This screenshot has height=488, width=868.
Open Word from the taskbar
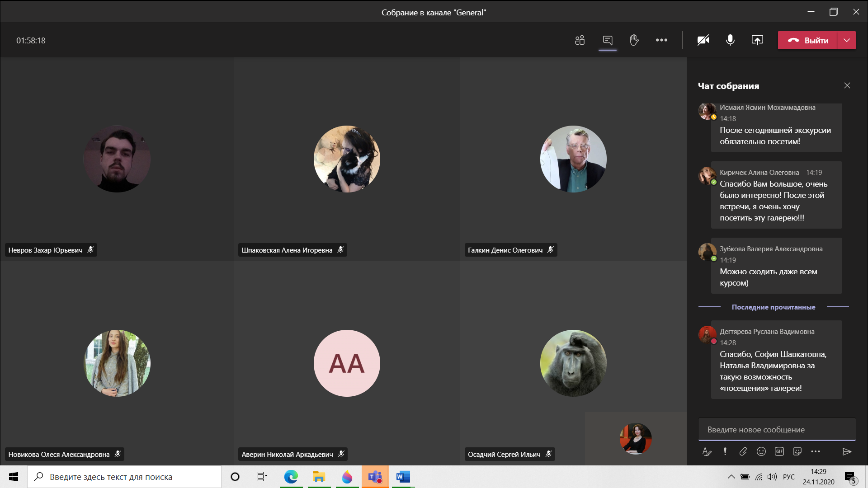pyautogui.click(x=402, y=477)
